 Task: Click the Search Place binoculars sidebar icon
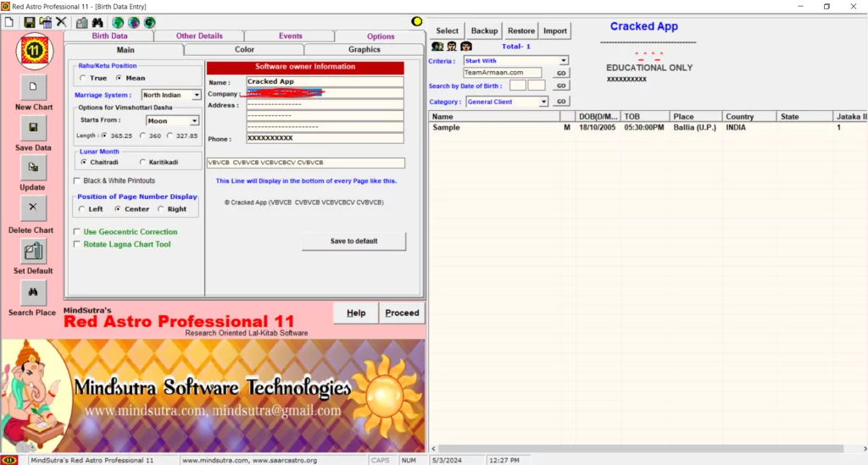click(33, 292)
